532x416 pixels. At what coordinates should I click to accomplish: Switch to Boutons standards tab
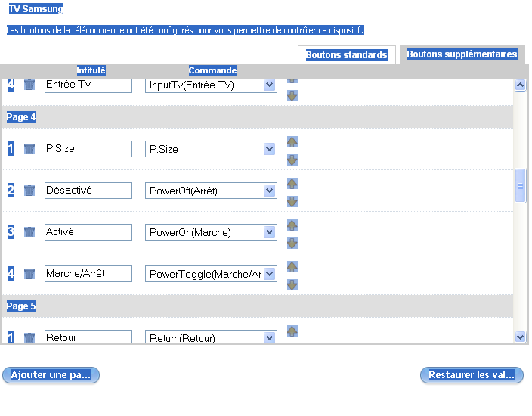pyautogui.click(x=346, y=55)
